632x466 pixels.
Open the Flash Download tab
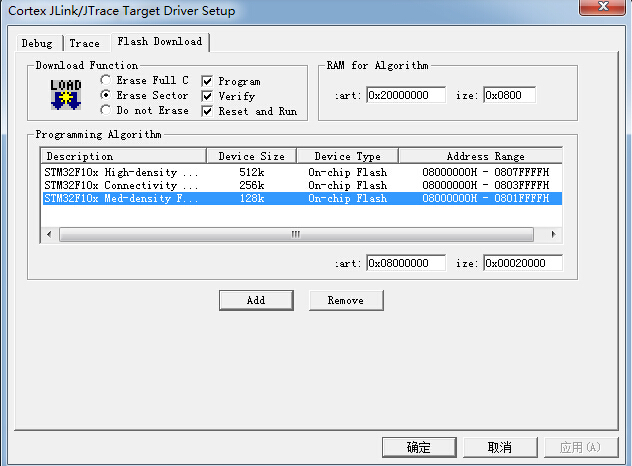coord(160,42)
